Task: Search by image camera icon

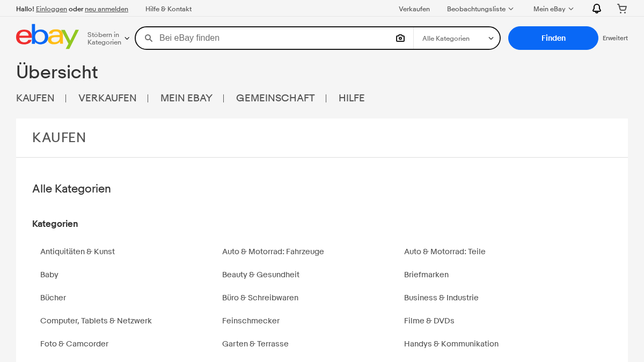Action: pyautogui.click(x=400, y=38)
